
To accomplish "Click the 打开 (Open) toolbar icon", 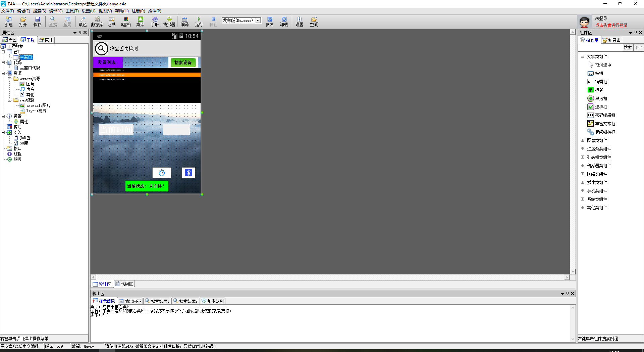I will tap(23, 21).
